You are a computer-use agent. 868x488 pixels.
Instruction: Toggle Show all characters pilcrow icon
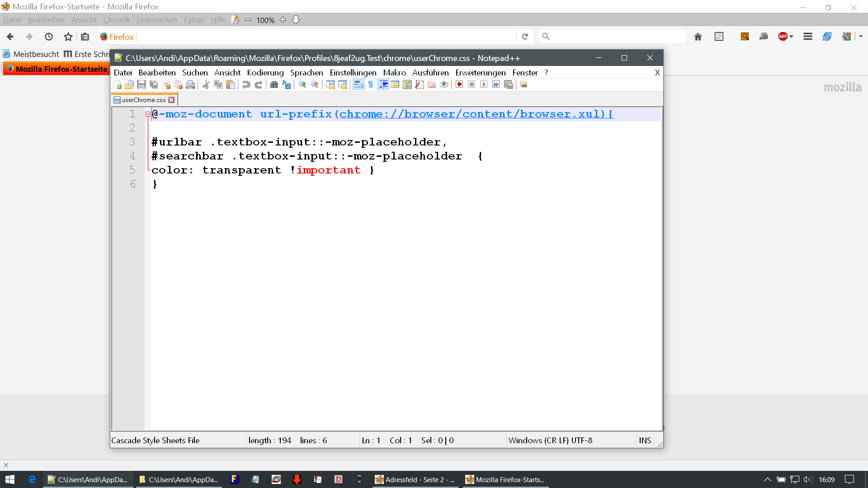[371, 85]
